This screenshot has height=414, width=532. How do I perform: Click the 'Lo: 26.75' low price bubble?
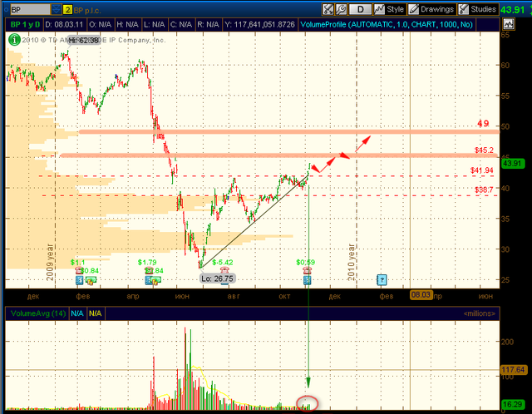tap(217, 278)
